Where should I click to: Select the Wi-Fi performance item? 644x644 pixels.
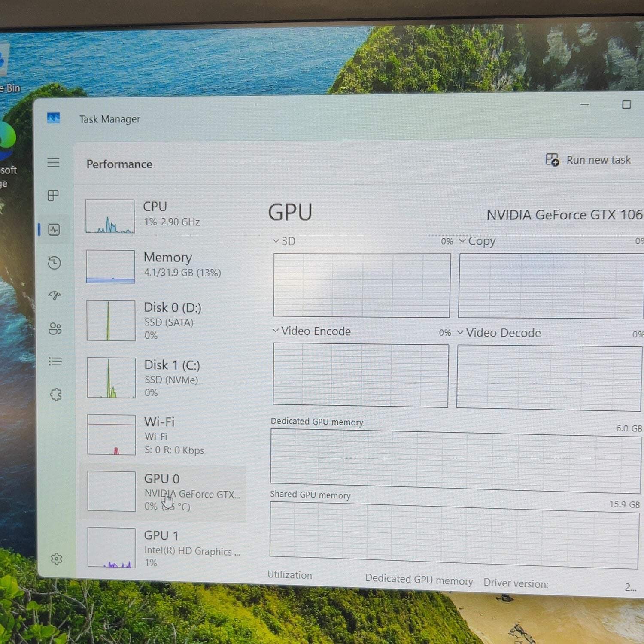tap(163, 434)
